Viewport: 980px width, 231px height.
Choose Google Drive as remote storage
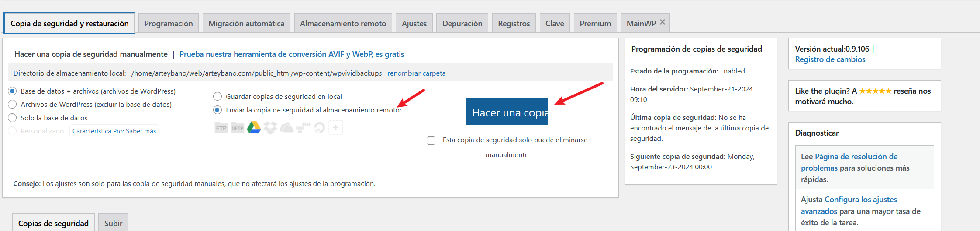pyautogui.click(x=254, y=128)
